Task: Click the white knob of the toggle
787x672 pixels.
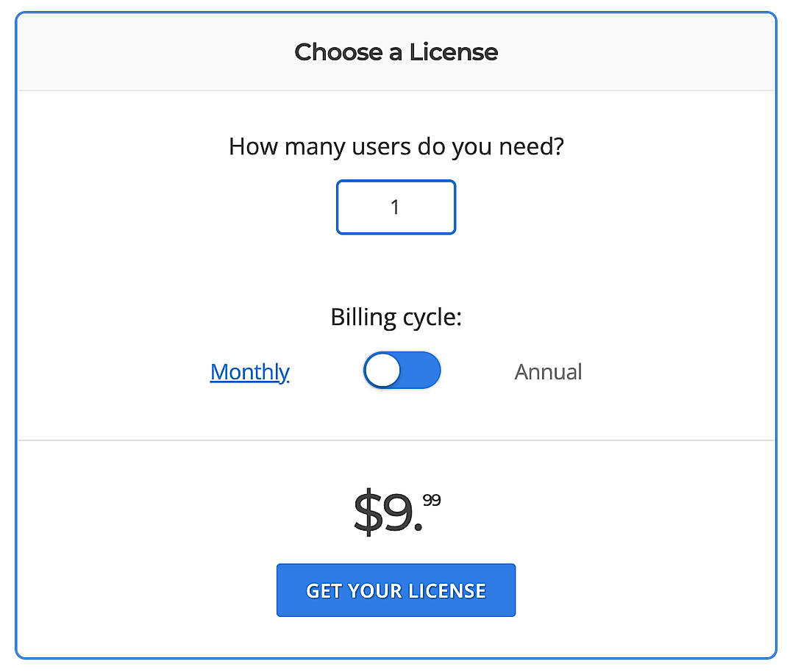Action: pos(383,371)
